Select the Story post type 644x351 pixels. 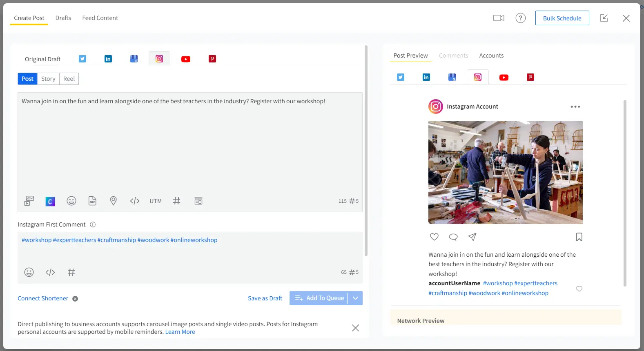coord(48,79)
